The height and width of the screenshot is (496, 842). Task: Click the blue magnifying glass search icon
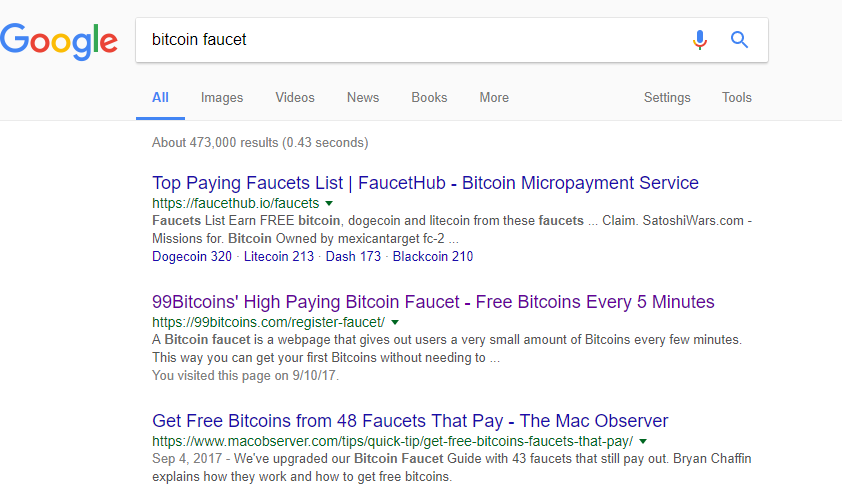(x=739, y=39)
